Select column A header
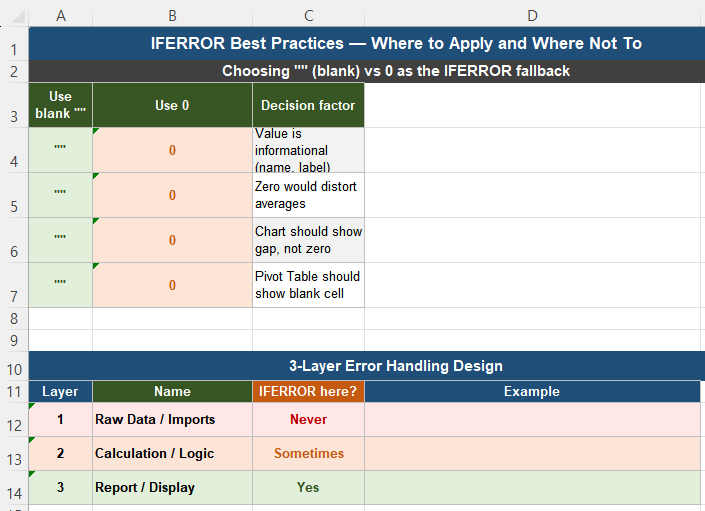 (x=61, y=16)
